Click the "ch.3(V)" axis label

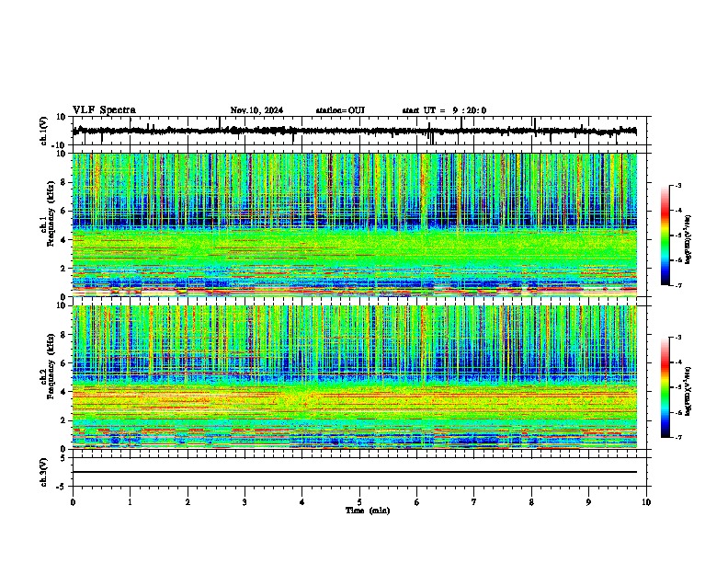tap(44, 472)
